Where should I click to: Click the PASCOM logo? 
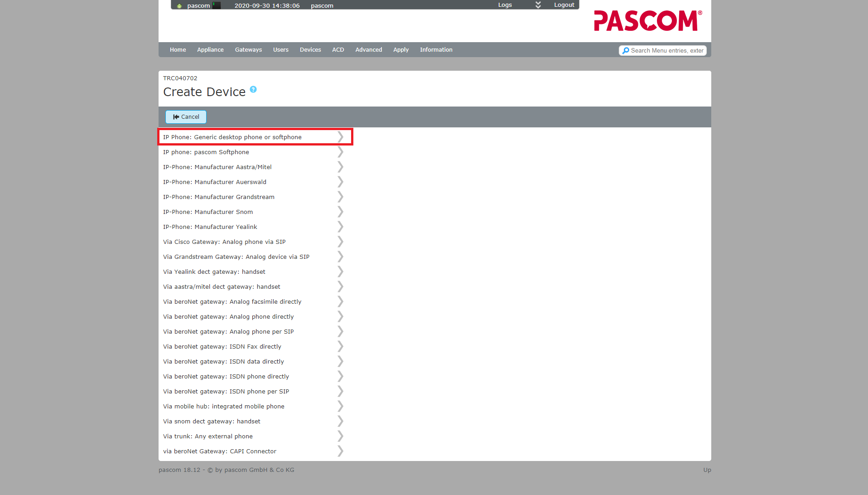[x=647, y=21]
